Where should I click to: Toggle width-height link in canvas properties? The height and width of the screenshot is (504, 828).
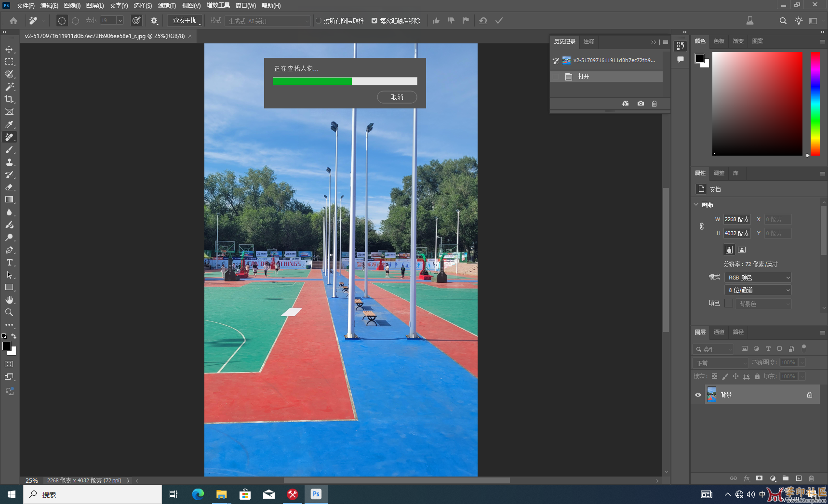tap(702, 226)
